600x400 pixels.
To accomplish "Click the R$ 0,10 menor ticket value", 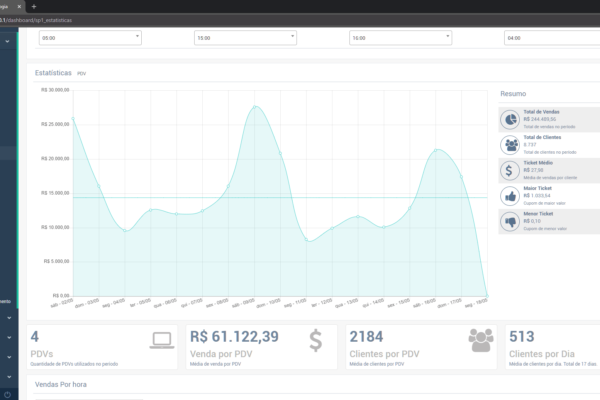I will pos(532,221).
